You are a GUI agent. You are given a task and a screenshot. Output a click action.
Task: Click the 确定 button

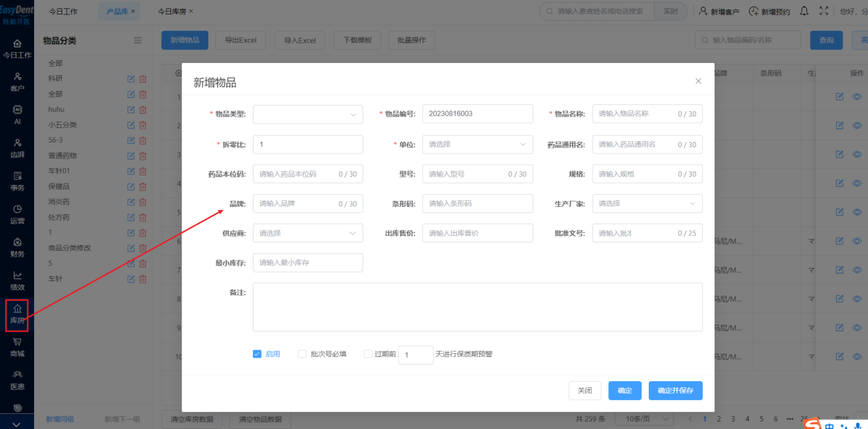click(625, 391)
